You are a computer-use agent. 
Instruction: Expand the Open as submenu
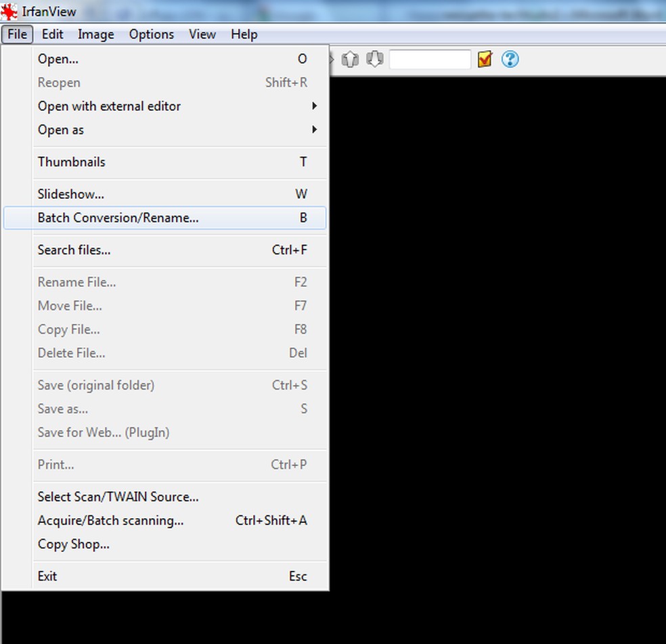point(164,129)
